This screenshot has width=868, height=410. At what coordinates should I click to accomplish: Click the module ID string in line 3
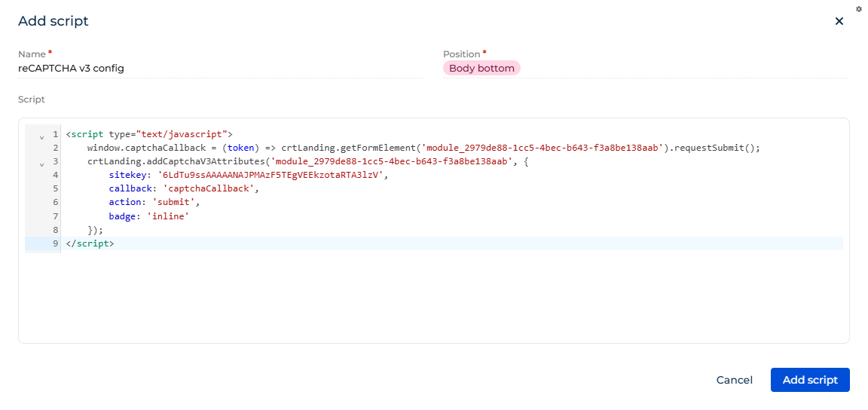click(393, 162)
